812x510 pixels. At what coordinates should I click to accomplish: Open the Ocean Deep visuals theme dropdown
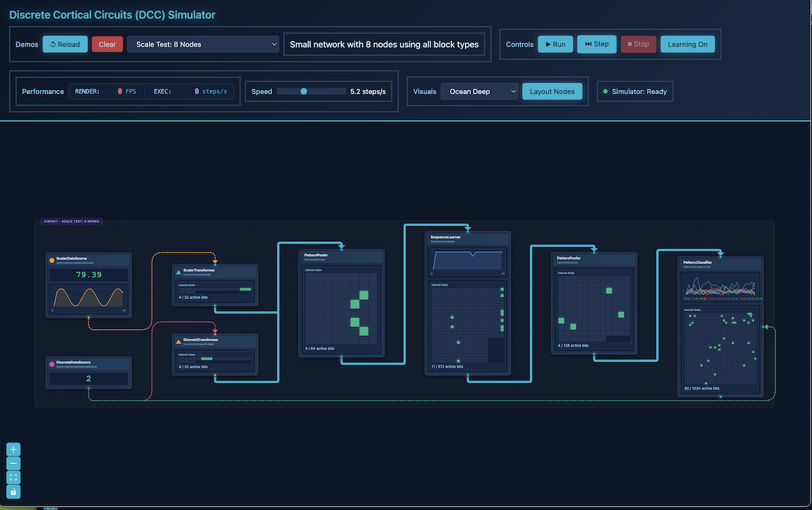point(479,91)
